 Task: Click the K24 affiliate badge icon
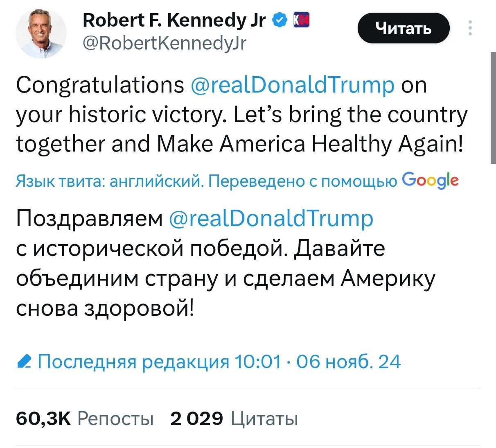coord(302,19)
